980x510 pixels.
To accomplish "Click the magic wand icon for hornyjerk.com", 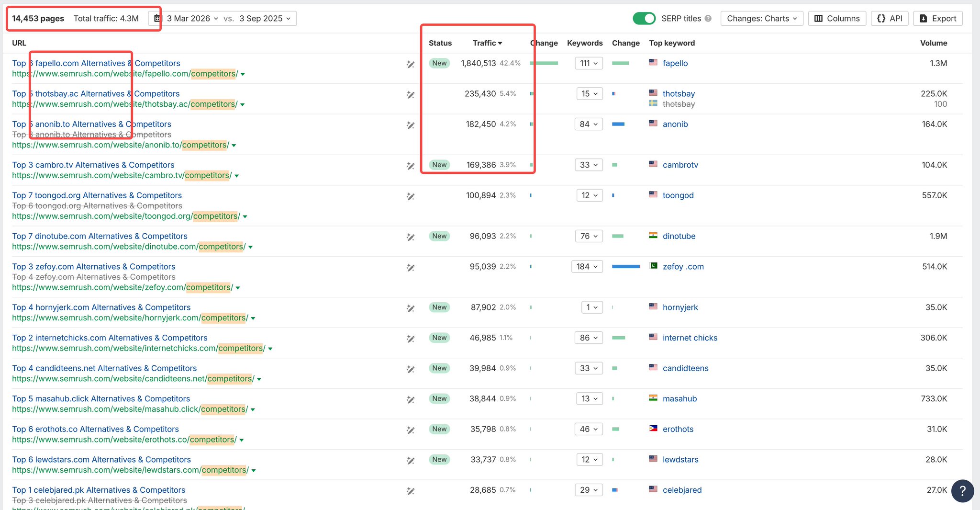I will tap(411, 308).
